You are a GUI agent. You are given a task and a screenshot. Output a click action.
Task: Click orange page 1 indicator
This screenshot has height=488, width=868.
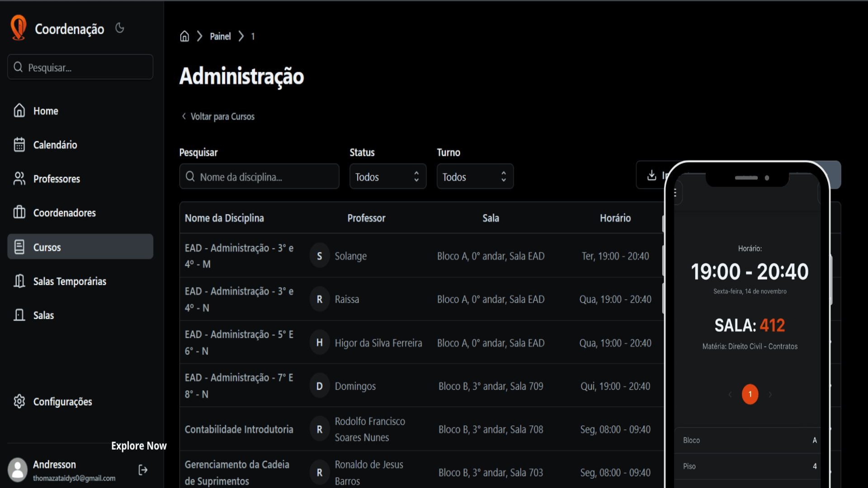(x=750, y=394)
